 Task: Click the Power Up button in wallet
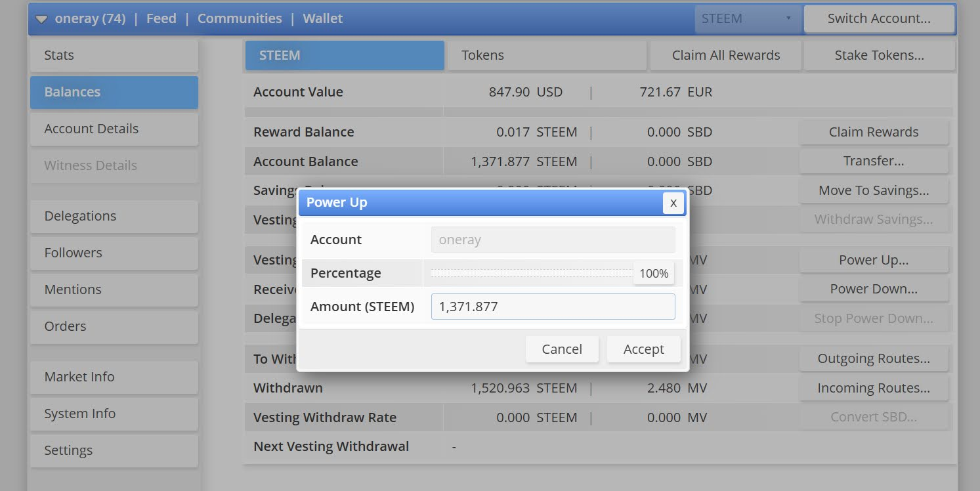(x=874, y=260)
